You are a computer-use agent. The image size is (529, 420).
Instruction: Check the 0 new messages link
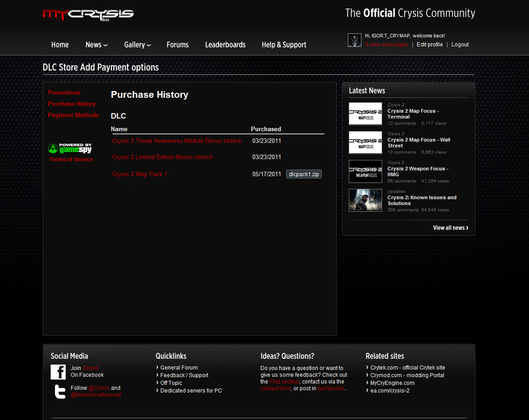[387, 45]
